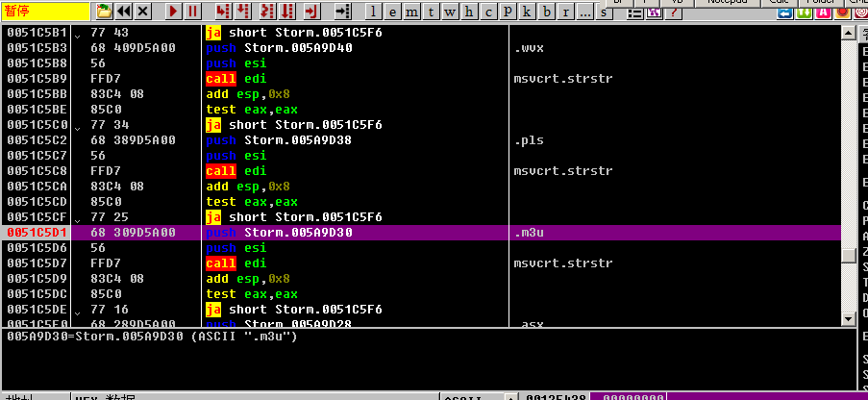Open the Memory map with the 'm' button
Screen dimensions: 868x400
[413, 12]
